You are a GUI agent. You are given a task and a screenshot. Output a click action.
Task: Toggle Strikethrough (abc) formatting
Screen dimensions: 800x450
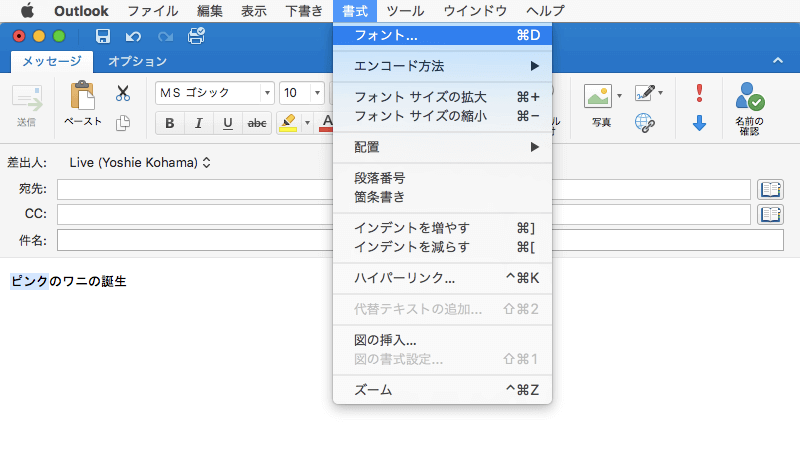(257, 123)
